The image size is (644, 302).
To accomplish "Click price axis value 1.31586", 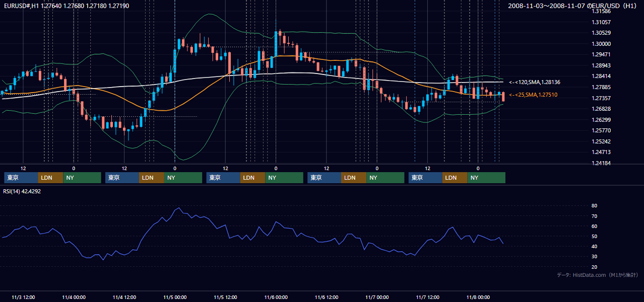I will (x=601, y=11).
